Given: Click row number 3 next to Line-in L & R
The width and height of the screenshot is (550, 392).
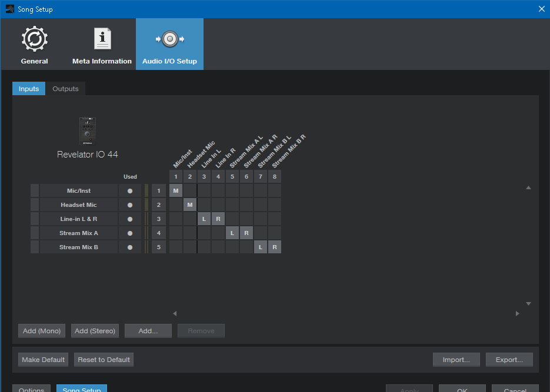Looking at the screenshot, I should coord(159,219).
